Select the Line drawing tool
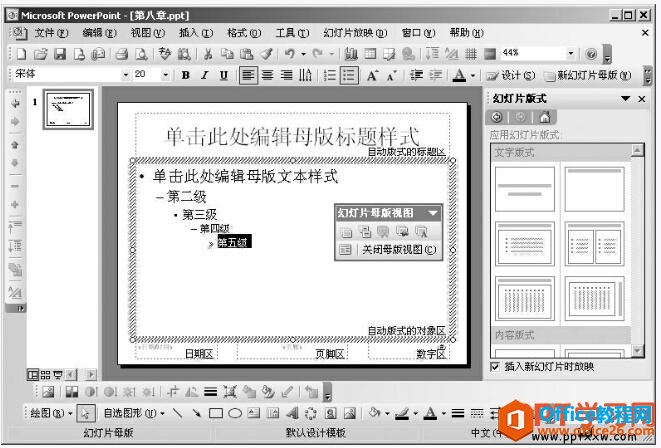The height and width of the screenshot is (448, 661). 177,413
